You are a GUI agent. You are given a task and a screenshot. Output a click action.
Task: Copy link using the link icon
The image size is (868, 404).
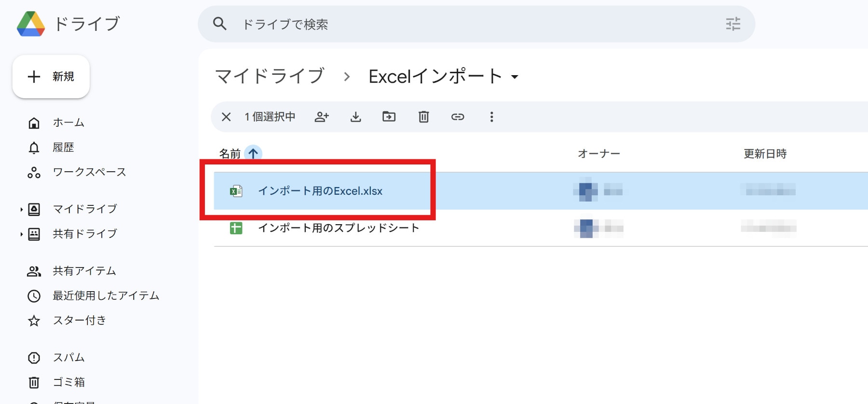pyautogui.click(x=457, y=117)
